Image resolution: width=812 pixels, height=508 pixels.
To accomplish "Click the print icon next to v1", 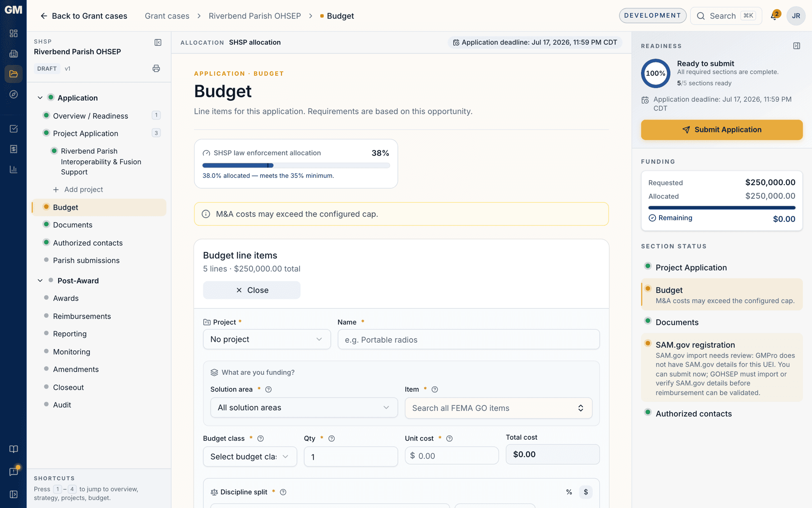I will coord(156,69).
